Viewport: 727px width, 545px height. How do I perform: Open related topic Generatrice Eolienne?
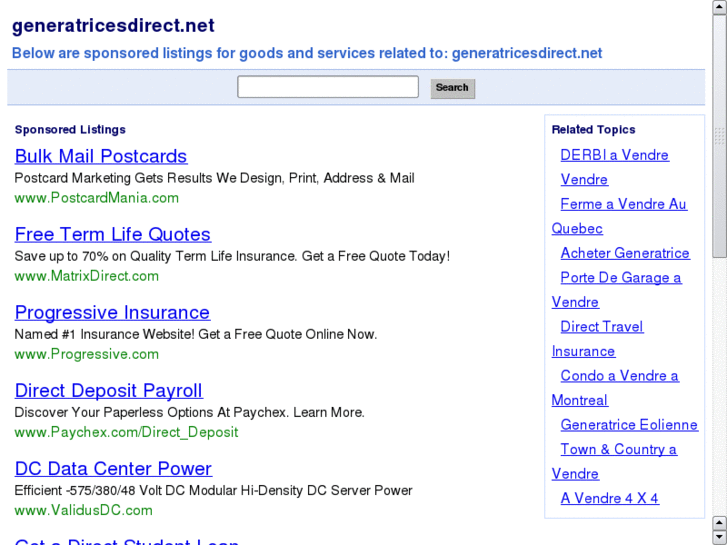(x=629, y=425)
